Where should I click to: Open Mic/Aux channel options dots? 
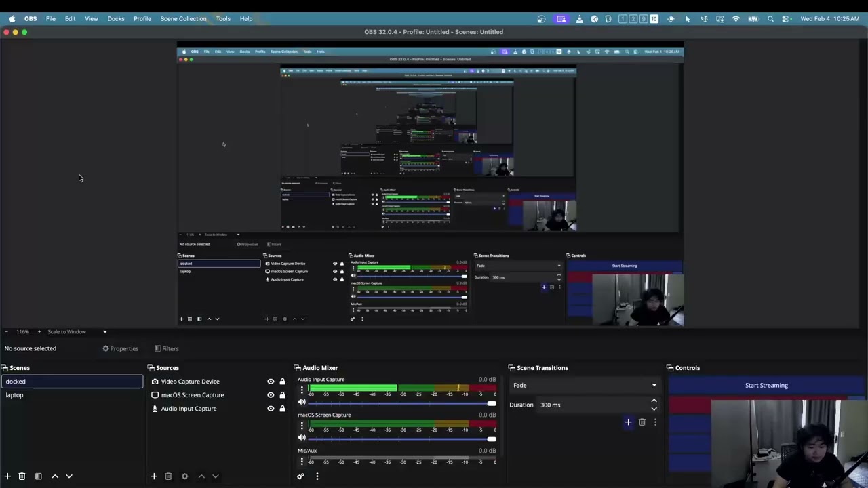[x=302, y=461]
